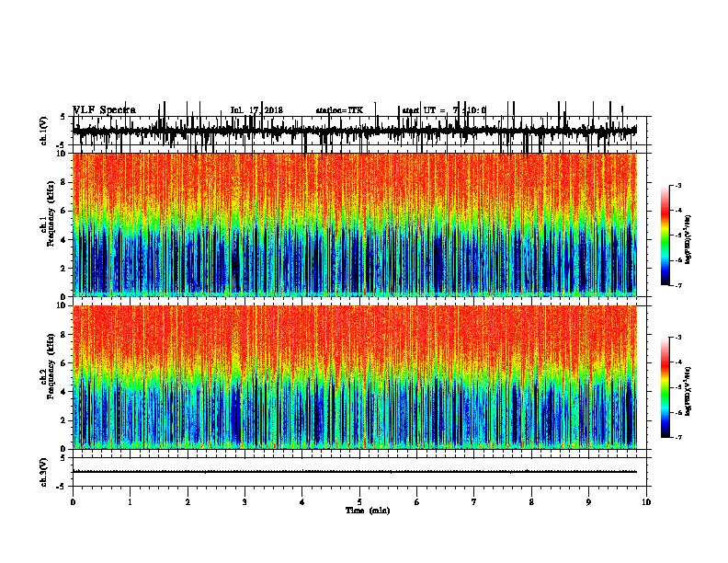The image size is (728, 563).
Task: Click the "ch.3(V)" waveform axis label
Action: (44, 472)
